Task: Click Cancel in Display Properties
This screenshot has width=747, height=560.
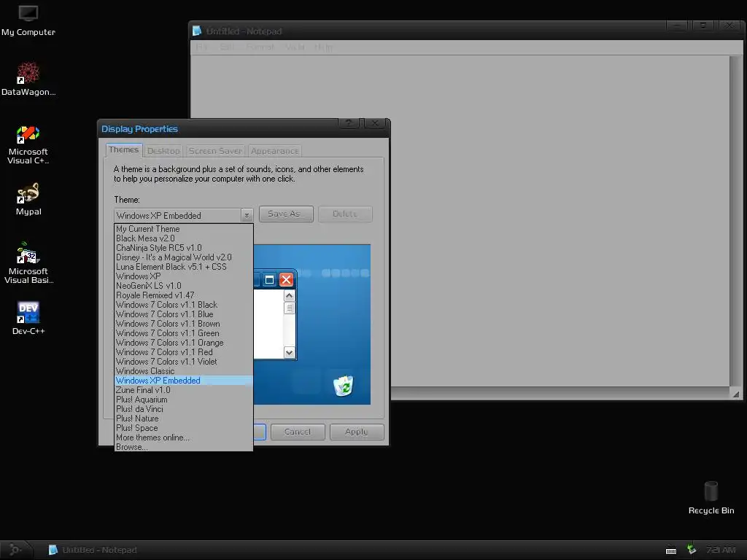Action: tap(298, 432)
